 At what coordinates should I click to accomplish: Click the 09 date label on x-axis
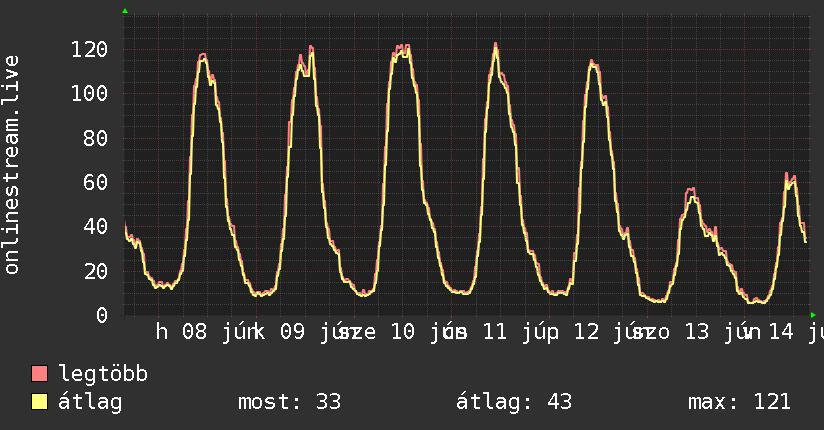[x=292, y=332]
